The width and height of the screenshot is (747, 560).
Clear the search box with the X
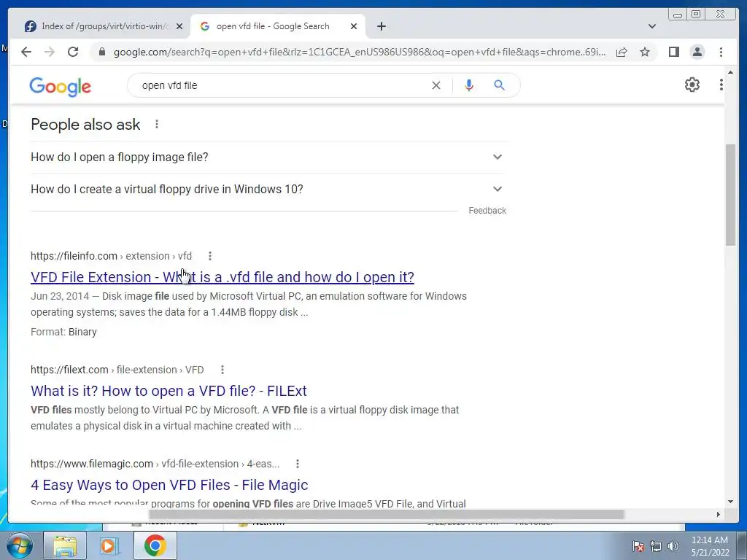tap(436, 85)
